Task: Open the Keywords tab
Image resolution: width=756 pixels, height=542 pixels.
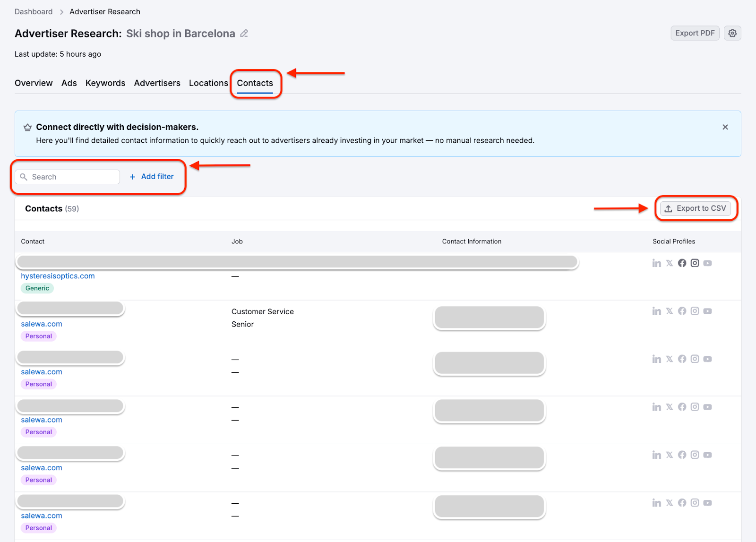Action: 105,83
